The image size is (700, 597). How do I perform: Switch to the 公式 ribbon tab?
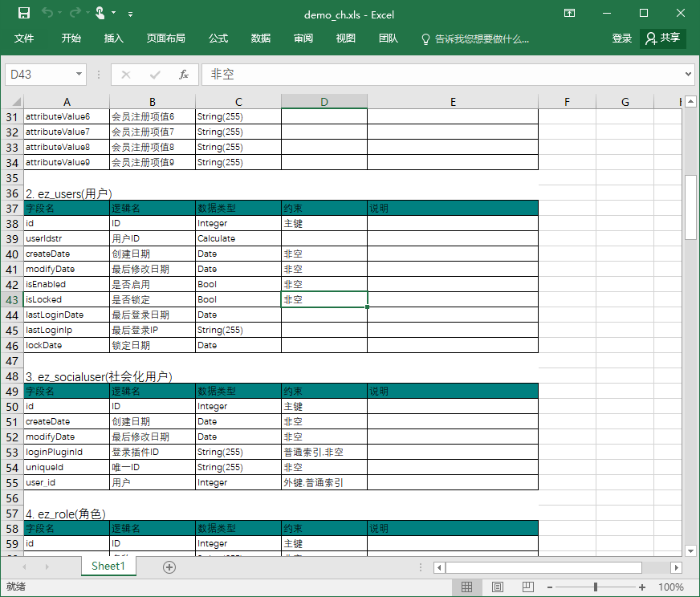[x=218, y=39]
